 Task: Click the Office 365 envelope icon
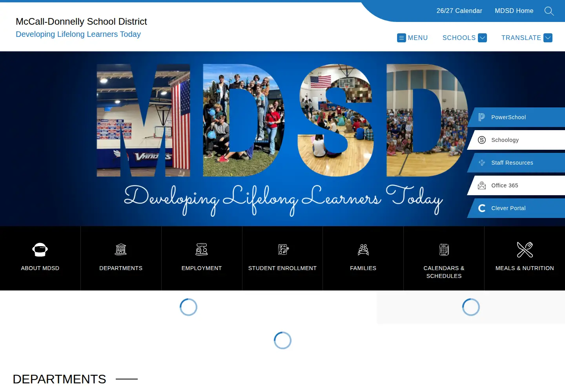click(x=482, y=185)
